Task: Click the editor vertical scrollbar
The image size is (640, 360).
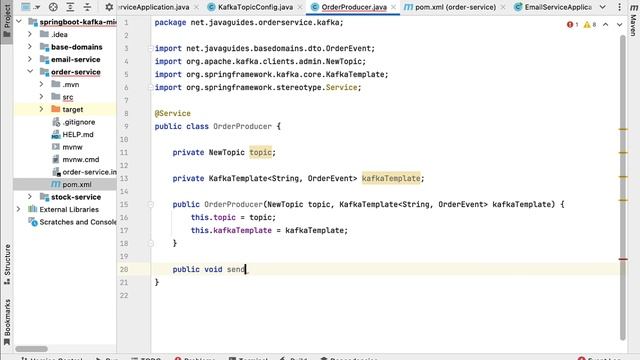Action: (623, 187)
